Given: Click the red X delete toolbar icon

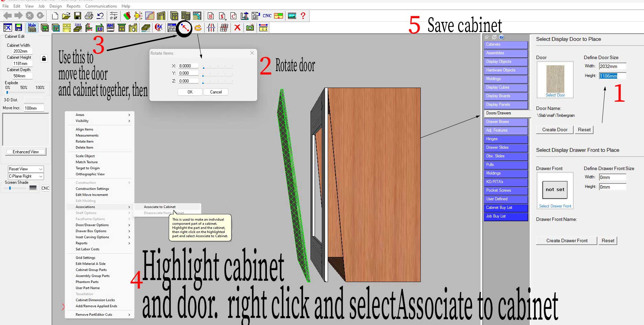Looking at the screenshot, I should pyautogui.click(x=237, y=28).
